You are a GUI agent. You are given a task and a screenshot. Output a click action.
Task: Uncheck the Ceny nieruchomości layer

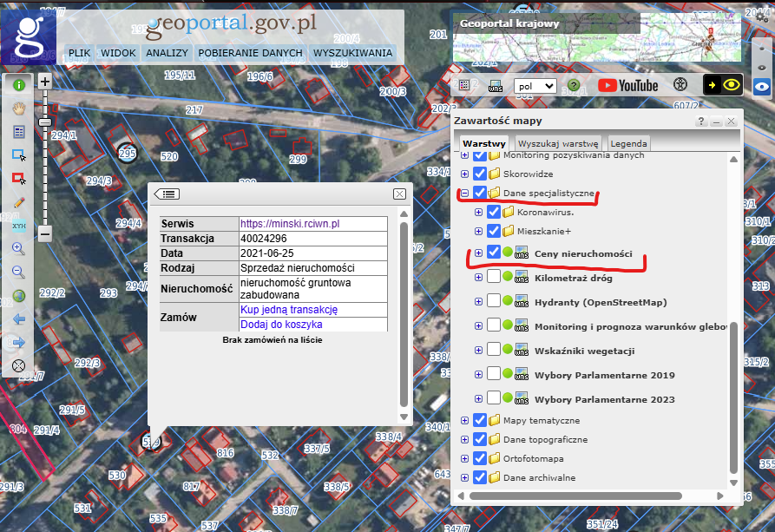(x=494, y=253)
